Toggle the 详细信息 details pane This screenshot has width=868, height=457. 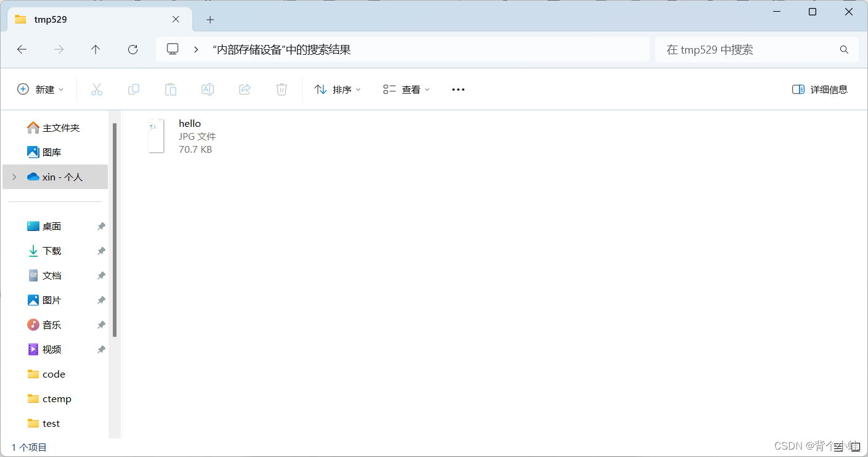point(820,89)
